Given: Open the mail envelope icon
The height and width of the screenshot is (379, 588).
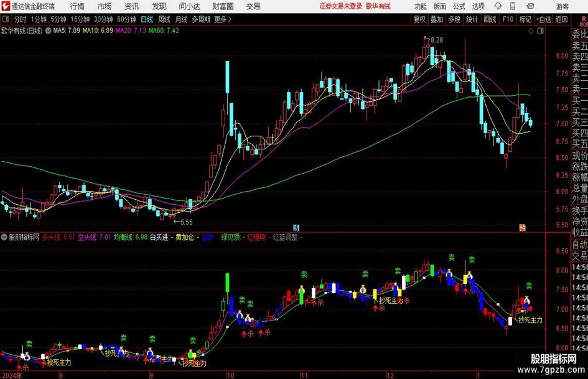Looking at the screenshot, I should [x=530, y=6].
